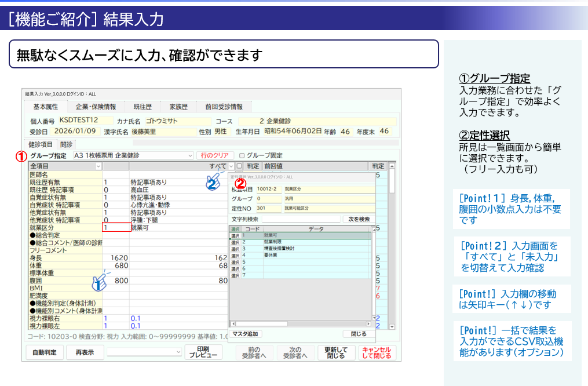Expand the 全項目 filter dropdown

[65, 166]
